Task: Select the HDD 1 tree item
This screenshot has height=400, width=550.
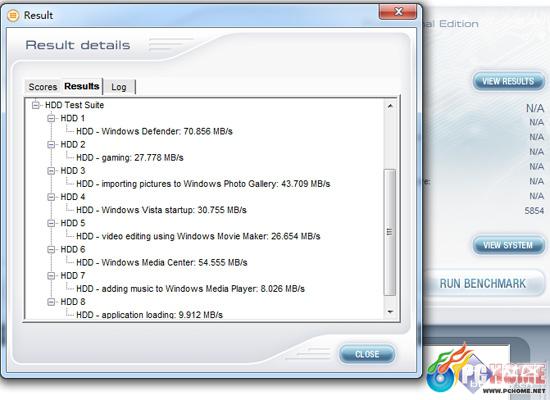Action: [x=73, y=118]
